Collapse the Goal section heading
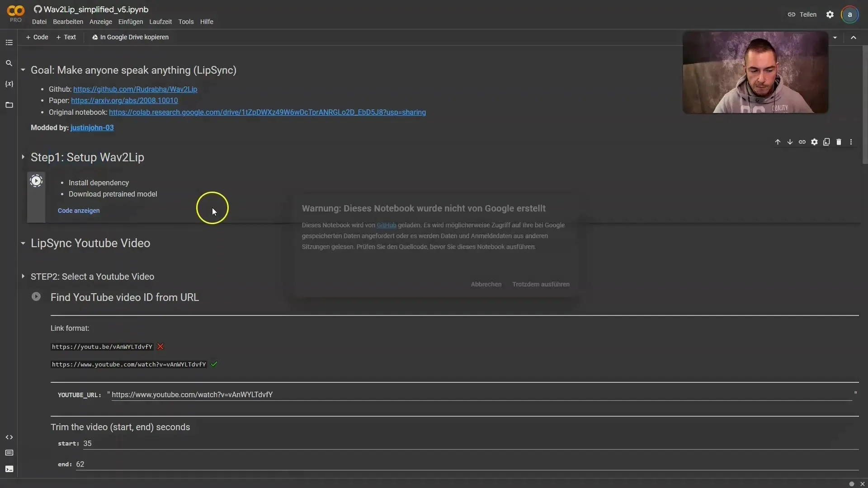Image resolution: width=868 pixels, height=488 pixels. [23, 70]
